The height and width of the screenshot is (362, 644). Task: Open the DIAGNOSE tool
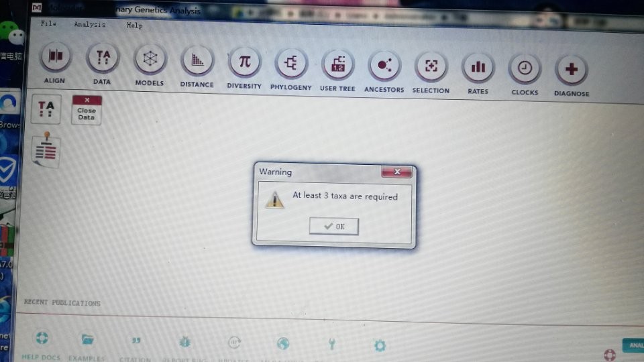[572, 70]
